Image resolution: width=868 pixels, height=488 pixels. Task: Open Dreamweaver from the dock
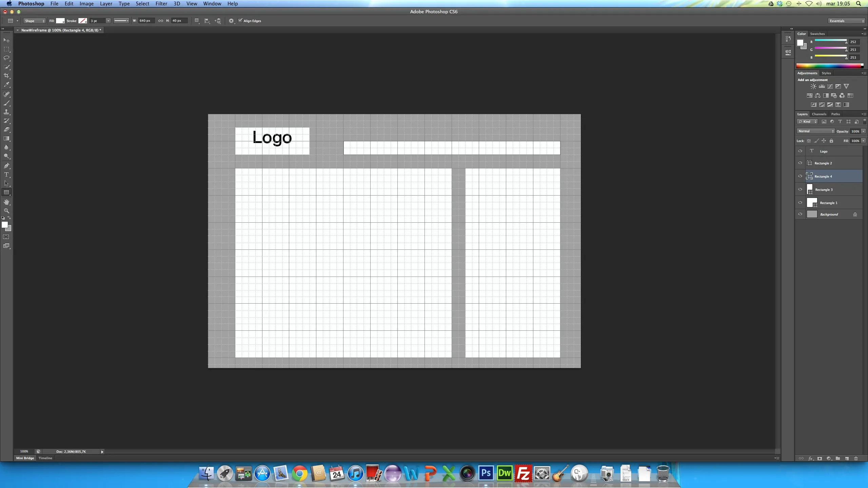(x=504, y=473)
